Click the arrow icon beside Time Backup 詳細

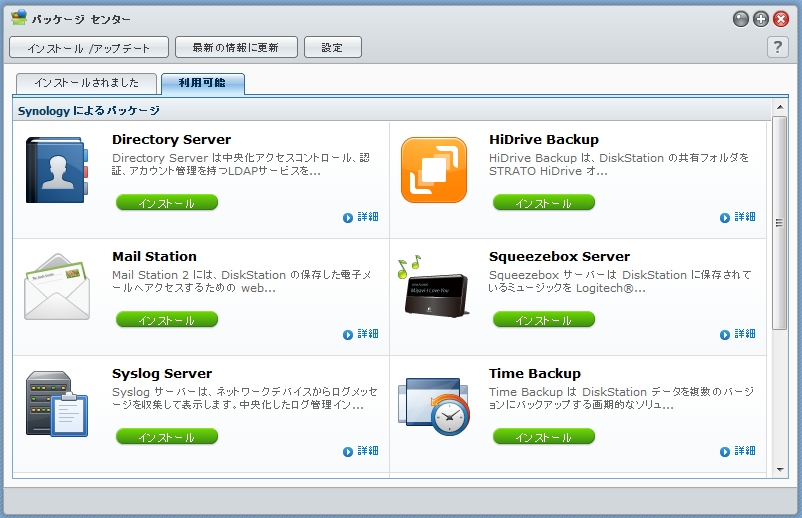click(725, 452)
